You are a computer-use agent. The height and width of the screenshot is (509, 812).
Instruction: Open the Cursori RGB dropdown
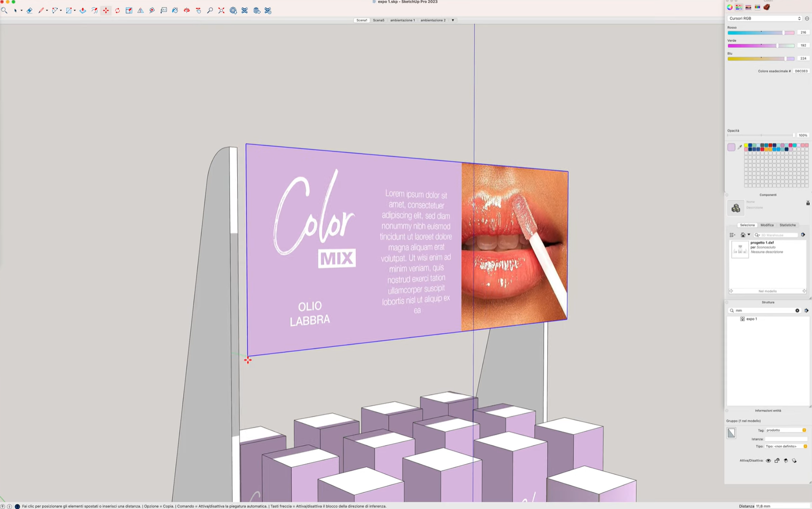(765, 19)
